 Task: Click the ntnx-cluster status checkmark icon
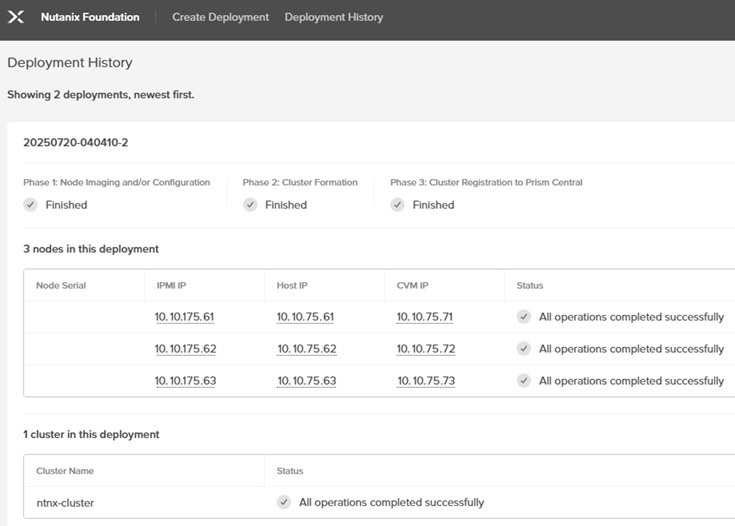(284, 502)
